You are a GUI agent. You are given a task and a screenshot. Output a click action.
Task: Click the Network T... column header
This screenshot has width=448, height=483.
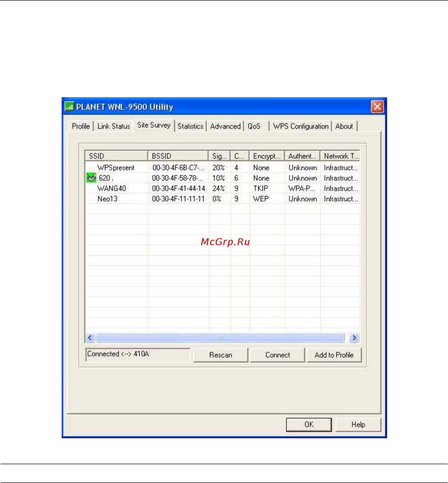click(340, 156)
